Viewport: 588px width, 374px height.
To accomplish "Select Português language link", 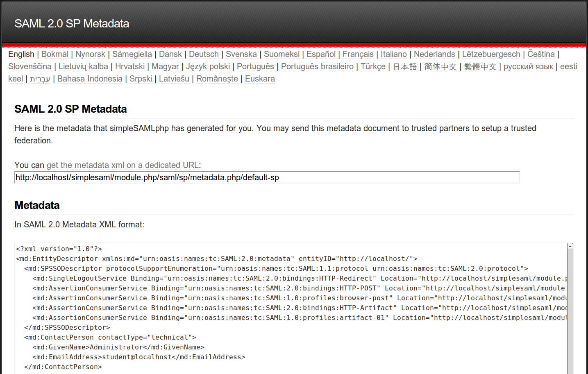I will pos(255,66).
